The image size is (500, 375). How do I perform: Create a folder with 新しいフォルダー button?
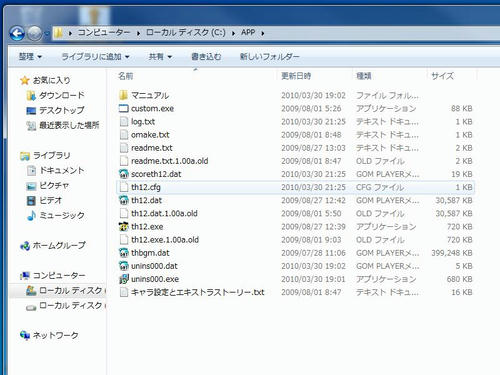tap(270, 57)
